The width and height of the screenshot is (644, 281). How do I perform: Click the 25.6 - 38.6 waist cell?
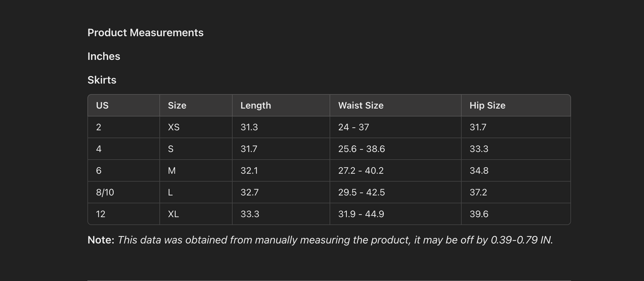coord(361,149)
